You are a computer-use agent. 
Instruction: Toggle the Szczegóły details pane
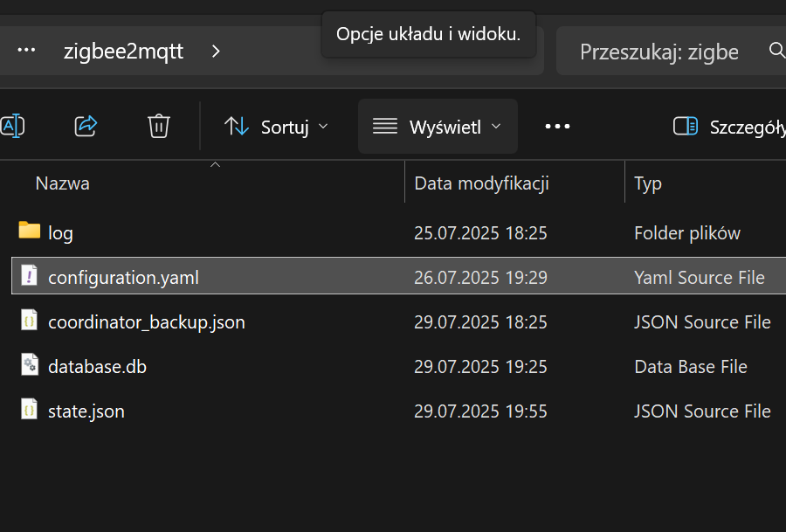tap(729, 127)
